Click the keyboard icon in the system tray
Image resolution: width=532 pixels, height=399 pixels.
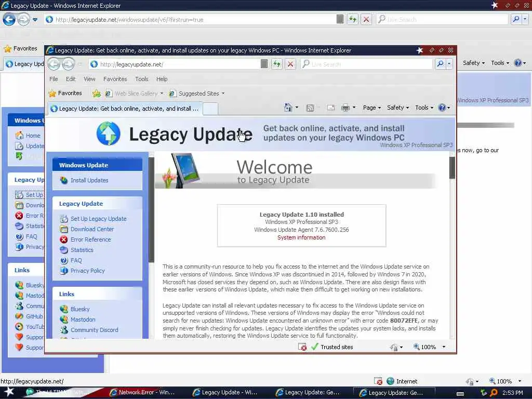[x=460, y=393]
